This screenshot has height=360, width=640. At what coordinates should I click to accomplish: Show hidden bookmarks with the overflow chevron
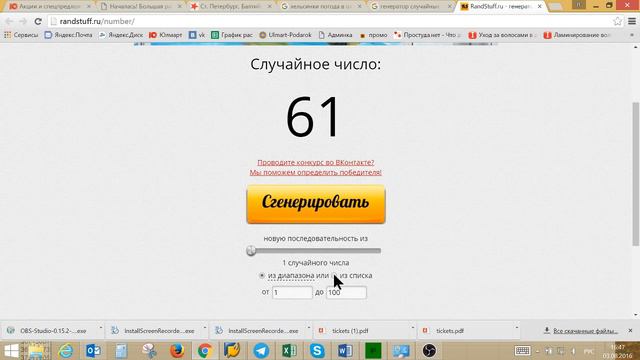pyautogui.click(x=632, y=35)
